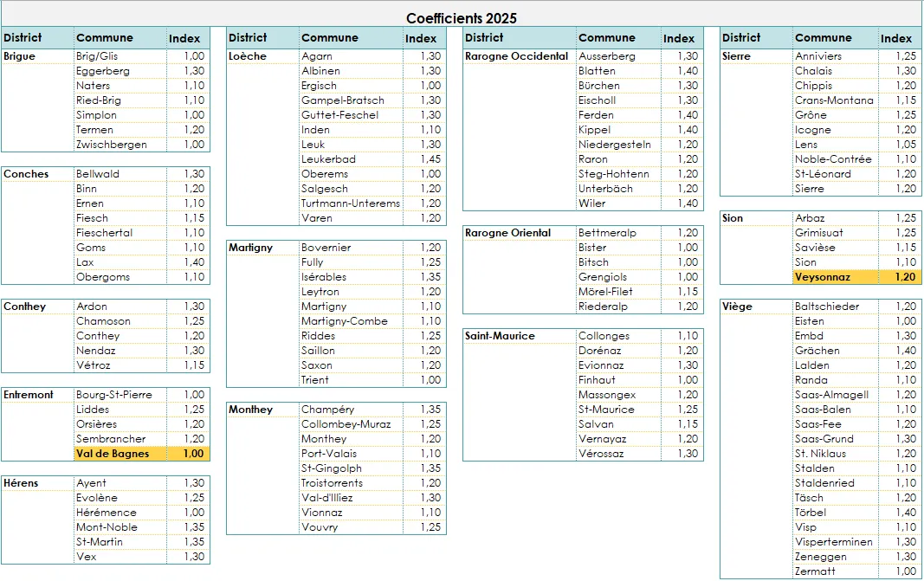Click the Coefficients 2025 title

[x=460, y=17]
